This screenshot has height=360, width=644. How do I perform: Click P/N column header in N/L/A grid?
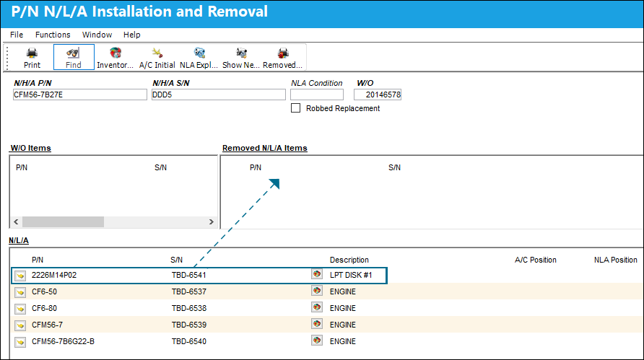38,260
